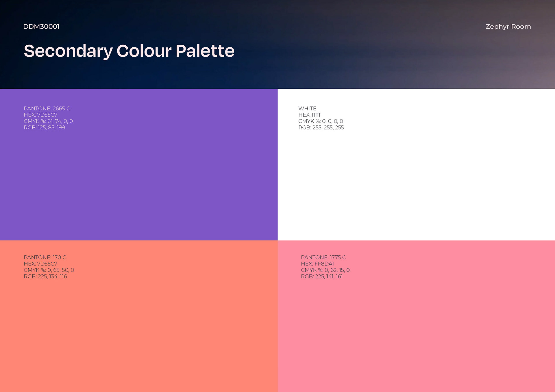Select the text 'RGB: 225, 134, 116'
The width and height of the screenshot is (555, 392).
click(45, 276)
